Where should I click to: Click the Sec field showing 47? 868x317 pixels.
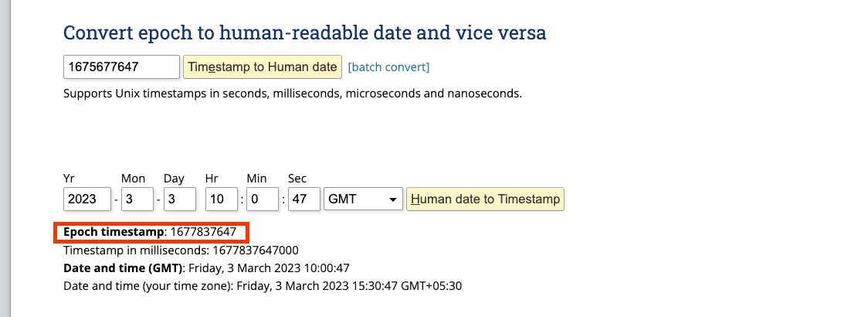click(303, 199)
